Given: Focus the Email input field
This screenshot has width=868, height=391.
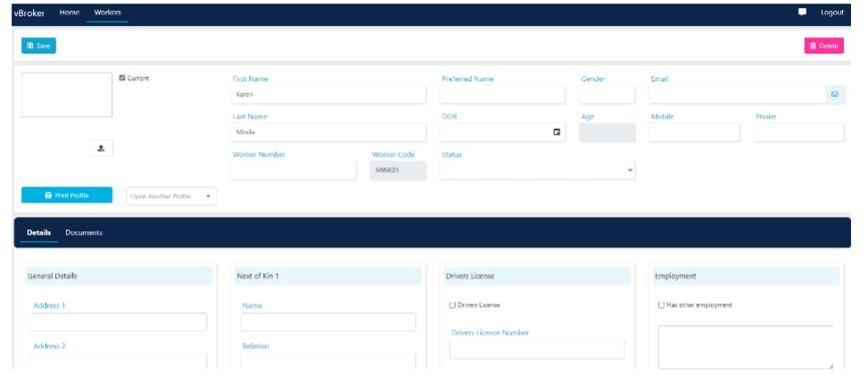Looking at the screenshot, I should pos(738,95).
